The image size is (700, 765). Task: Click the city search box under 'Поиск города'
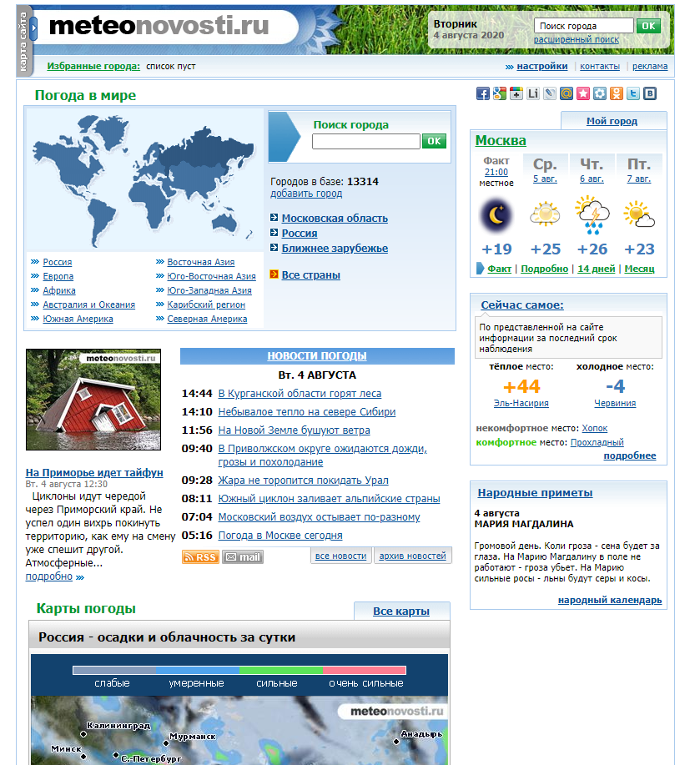click(366, 142)
